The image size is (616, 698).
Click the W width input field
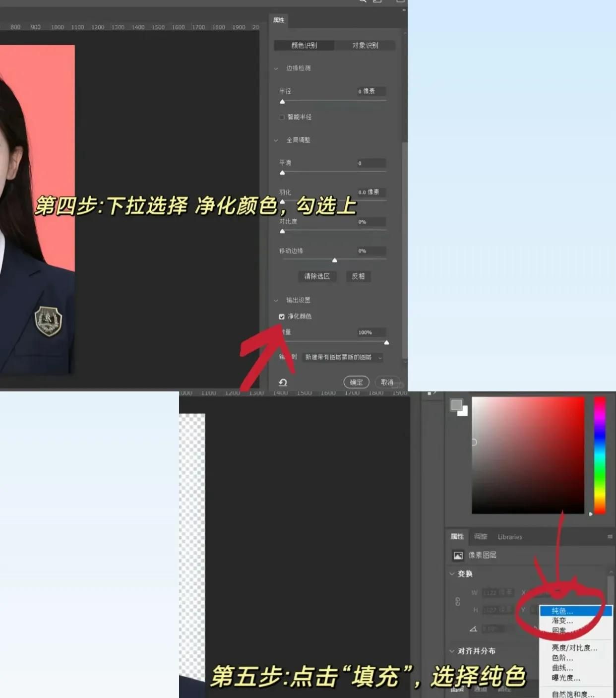pos(498,592)
